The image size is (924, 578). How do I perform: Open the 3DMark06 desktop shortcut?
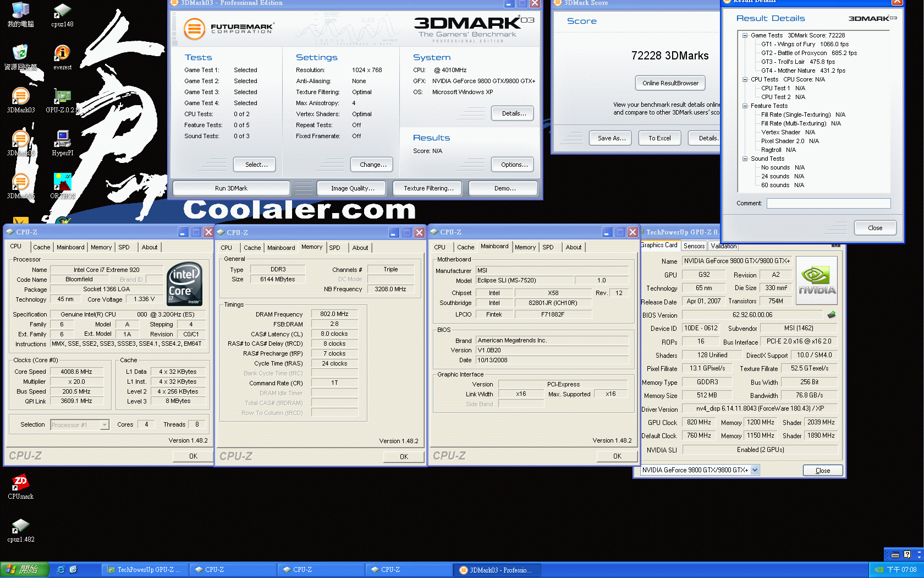[20, 187]
